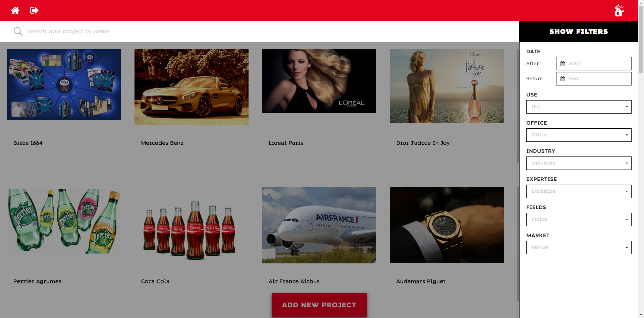Click the calendar icon in Start field

click(x=563, y=64)
